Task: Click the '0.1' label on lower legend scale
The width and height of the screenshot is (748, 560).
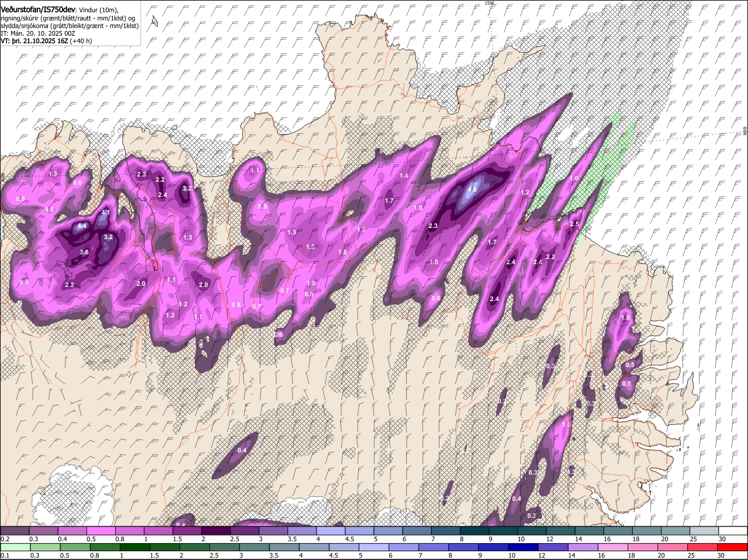Action: pyautogui.click(x=5, y=555)
